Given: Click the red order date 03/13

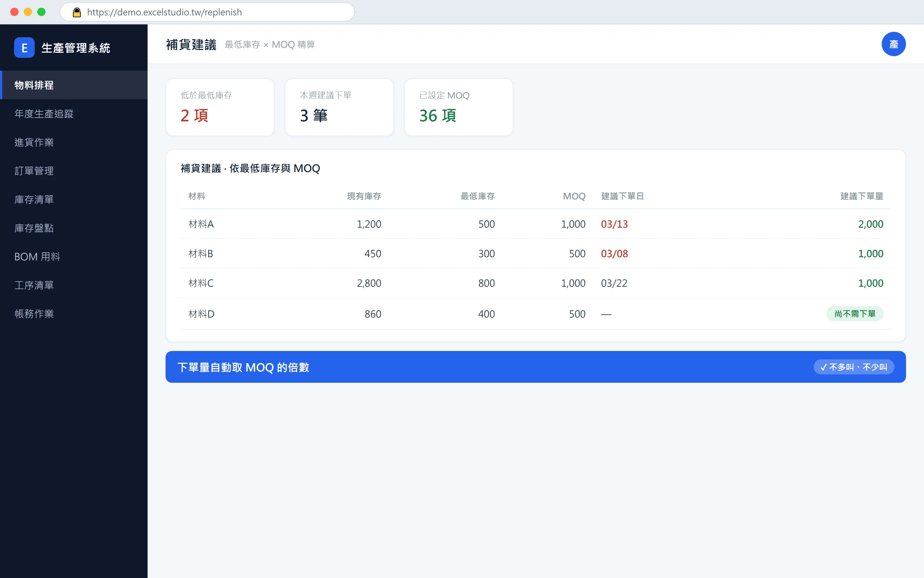Looking at the screenshot, I should tap(614, 224).
